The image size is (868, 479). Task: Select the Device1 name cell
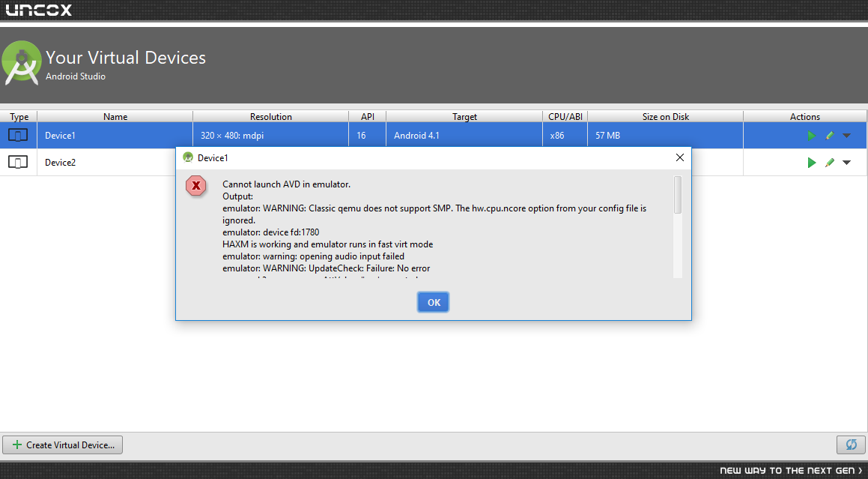point(115,135)
